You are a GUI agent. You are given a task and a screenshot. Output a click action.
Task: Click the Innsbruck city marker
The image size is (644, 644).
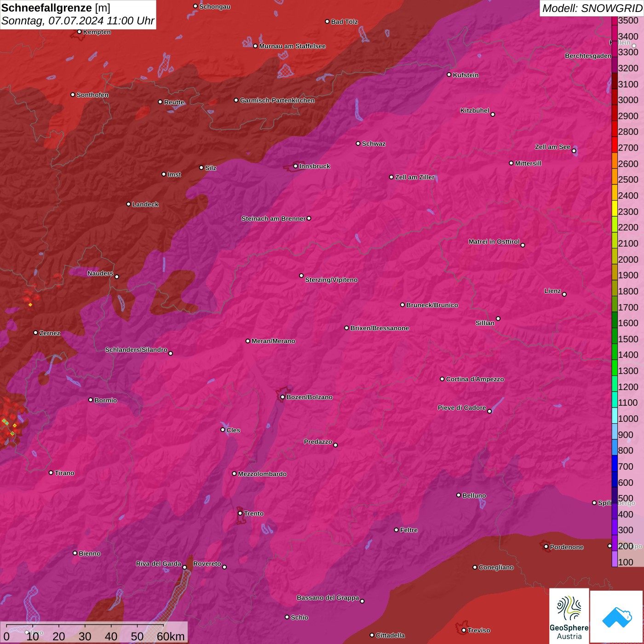[296, 166]
